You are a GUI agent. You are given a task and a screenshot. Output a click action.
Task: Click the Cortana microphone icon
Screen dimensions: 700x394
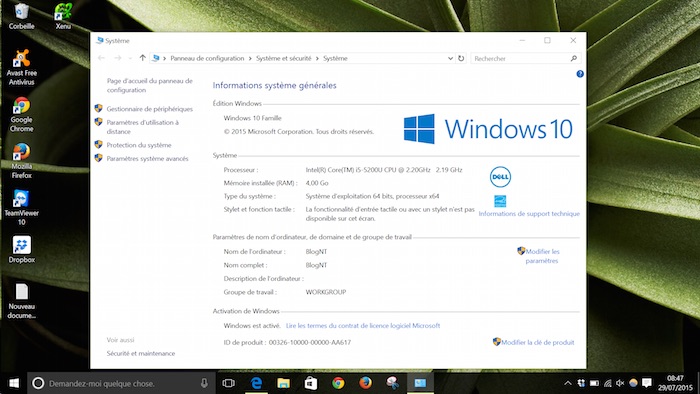[204, 383]
